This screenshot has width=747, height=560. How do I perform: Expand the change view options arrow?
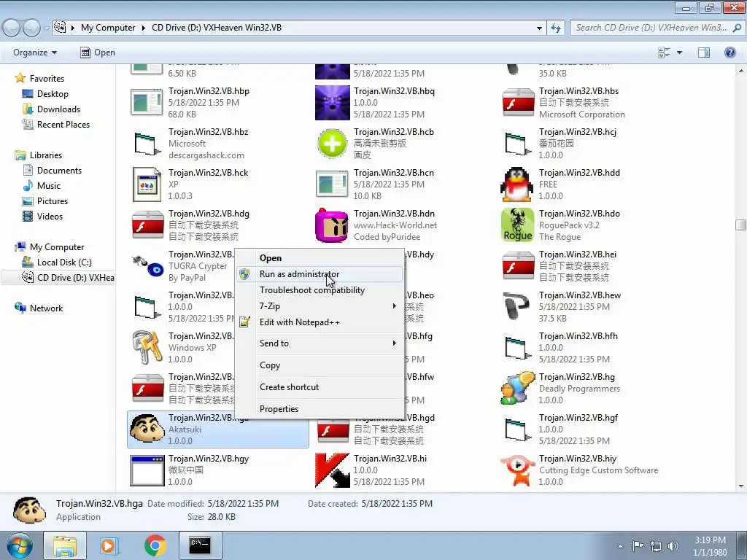point(679,52)
